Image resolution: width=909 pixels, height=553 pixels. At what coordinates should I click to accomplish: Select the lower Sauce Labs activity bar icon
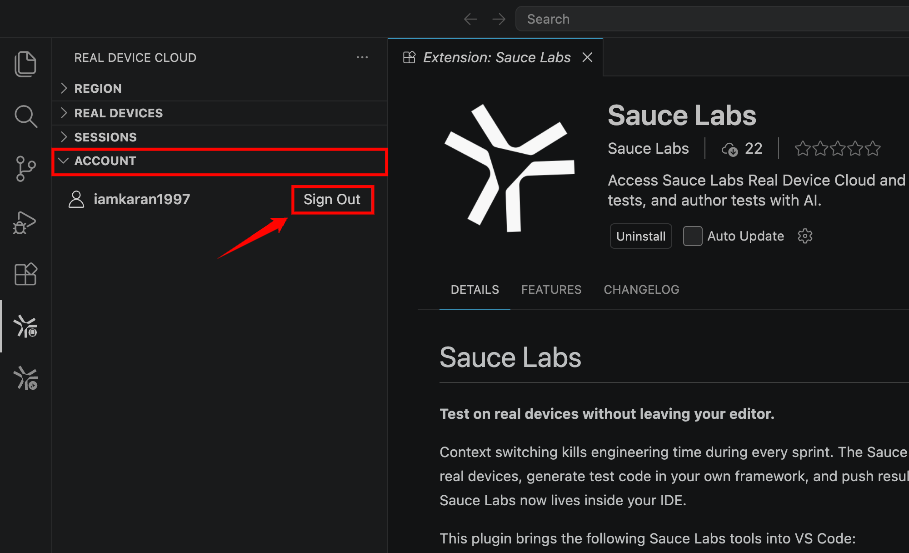26,378
